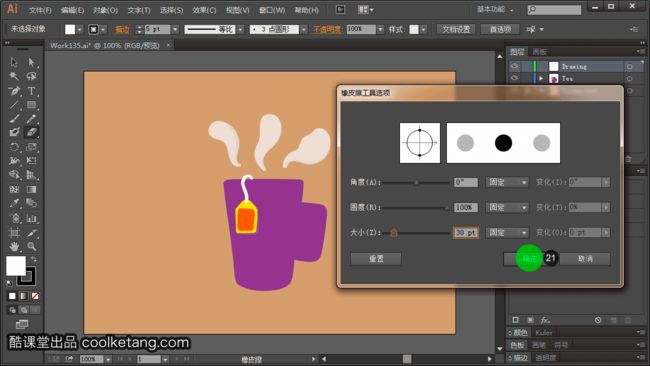Select the Eyedropper tool

click(x=14, y=203)
